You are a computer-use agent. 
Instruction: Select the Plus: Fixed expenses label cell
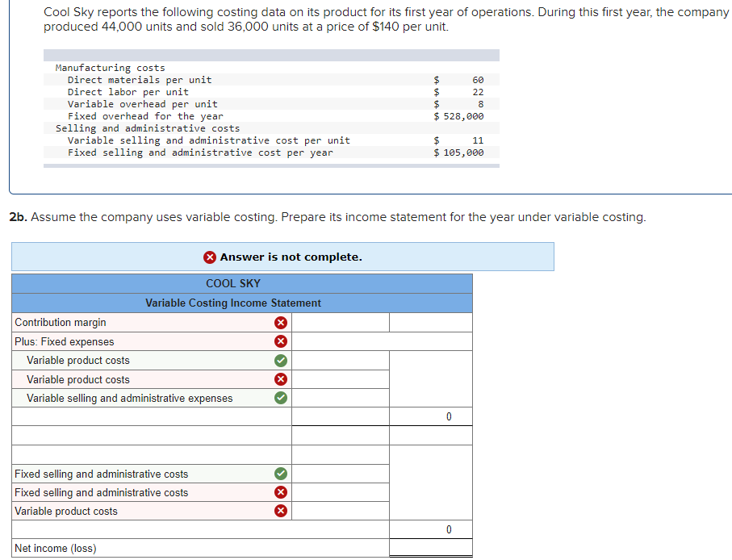pos(152,341)
